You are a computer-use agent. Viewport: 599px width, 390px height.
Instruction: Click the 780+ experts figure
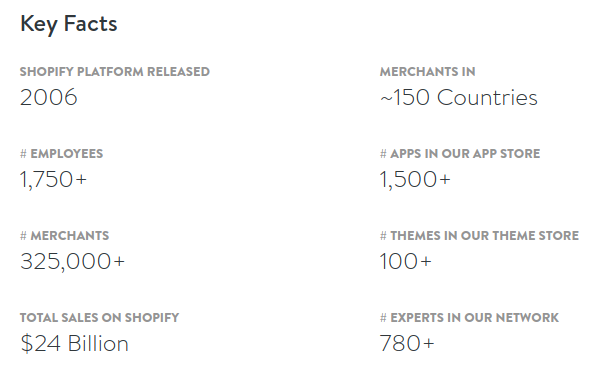pyautogui.click(x=407, y=343)
